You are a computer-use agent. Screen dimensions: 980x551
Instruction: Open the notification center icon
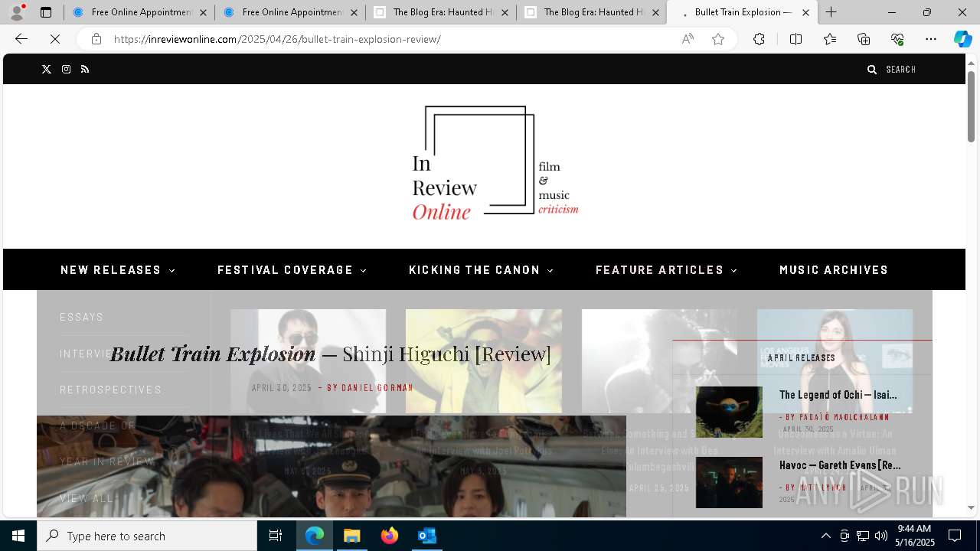click(955, 536)
